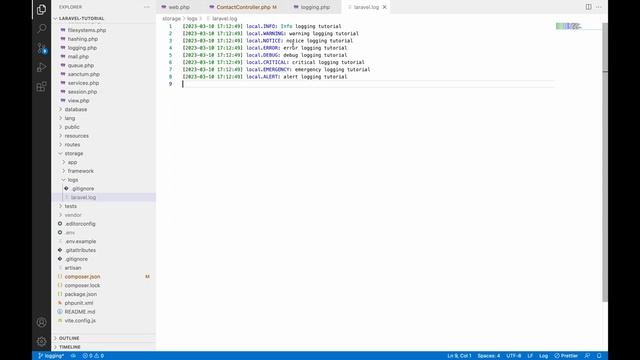
Task: Switch to the logging.php tab
Action: (x=315, y=7)
